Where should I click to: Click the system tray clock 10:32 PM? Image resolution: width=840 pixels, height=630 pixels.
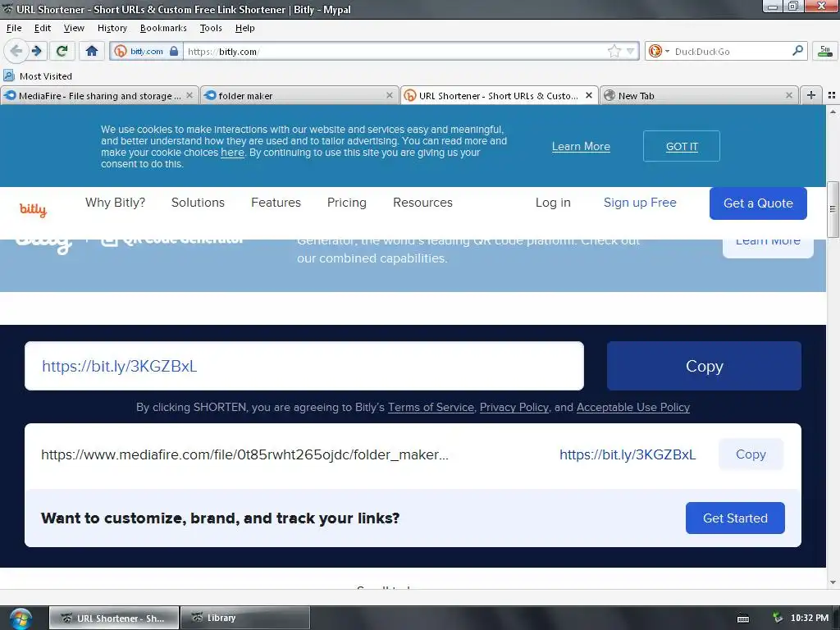809,618
